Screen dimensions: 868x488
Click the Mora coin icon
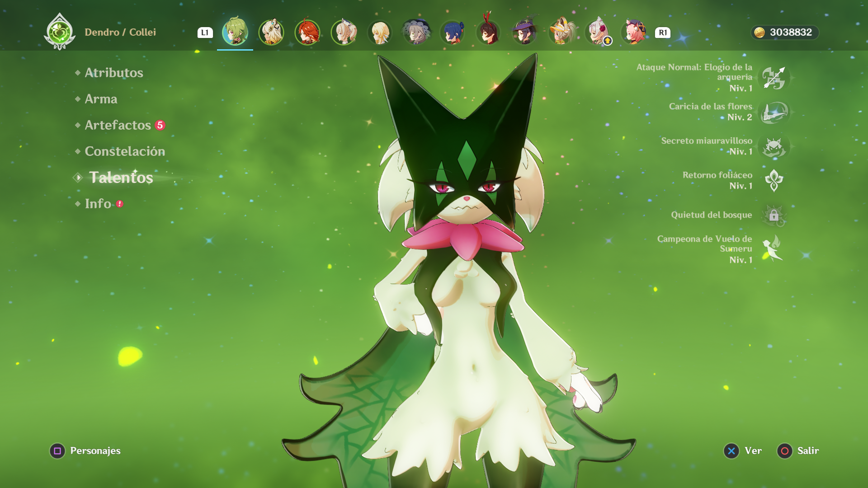[x=759, y=33]
